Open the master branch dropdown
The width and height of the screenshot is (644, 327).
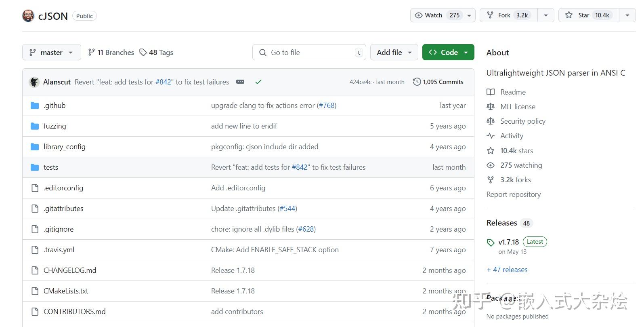(51, 53)
